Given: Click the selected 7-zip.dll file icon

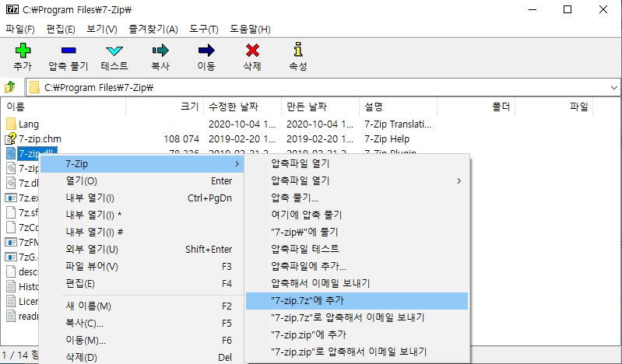Looking at the screenshot, I should click(11, 153).
